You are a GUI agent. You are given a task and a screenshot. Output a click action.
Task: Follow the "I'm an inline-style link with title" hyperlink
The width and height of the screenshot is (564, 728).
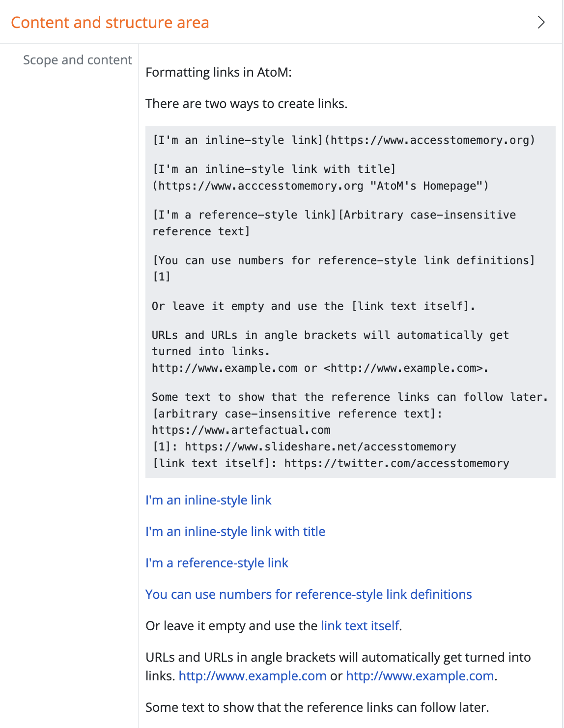pyautogui.click(x=235, y=532)
